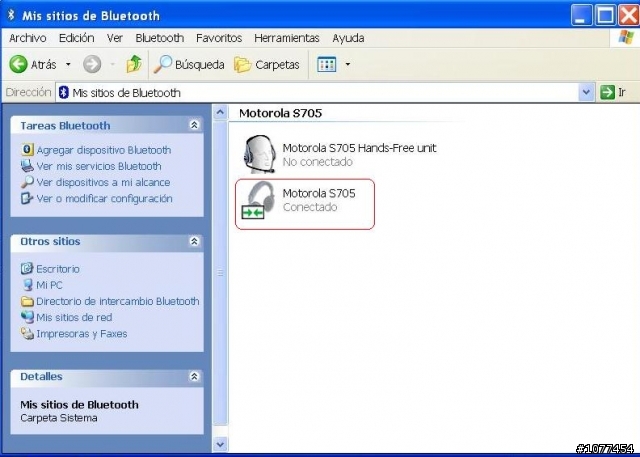640x457 pixels.
Task: Open the Forward history dropdown arrow
Action: (x=112, y=64)
